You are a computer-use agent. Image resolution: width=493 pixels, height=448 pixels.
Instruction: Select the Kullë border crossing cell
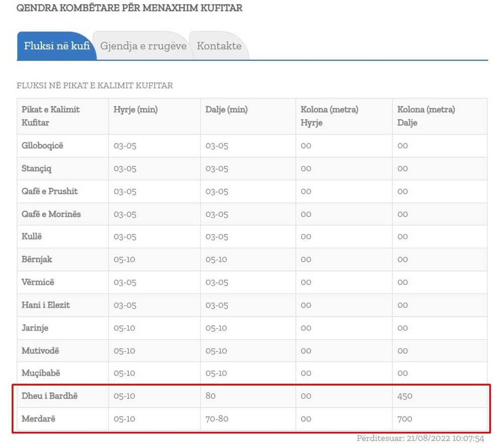(x=31, y=237)
